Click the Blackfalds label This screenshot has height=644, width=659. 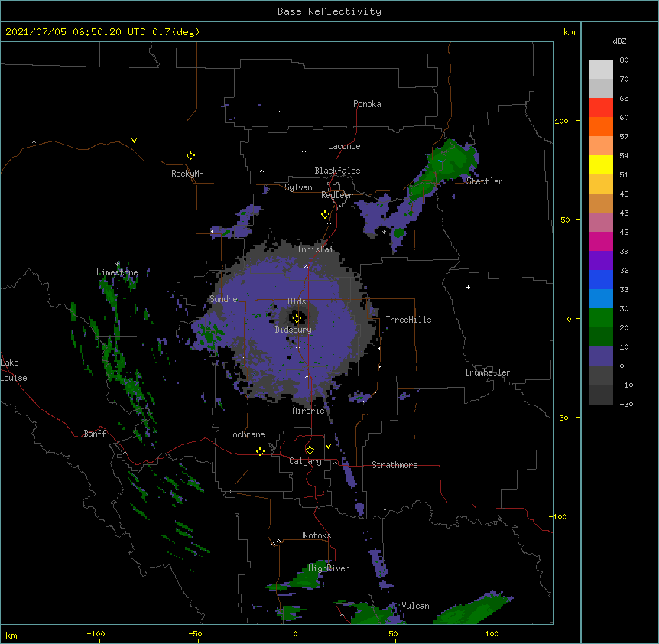pos(337,171)
